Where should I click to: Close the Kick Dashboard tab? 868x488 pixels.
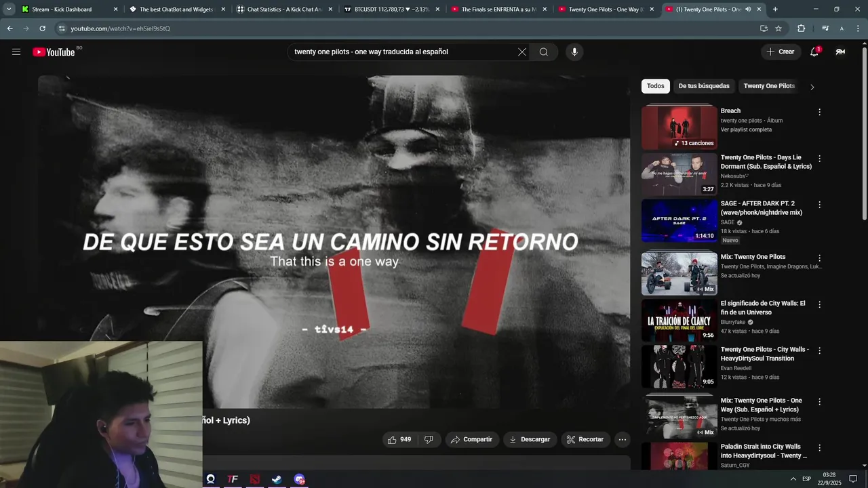[x=115, y=9]
